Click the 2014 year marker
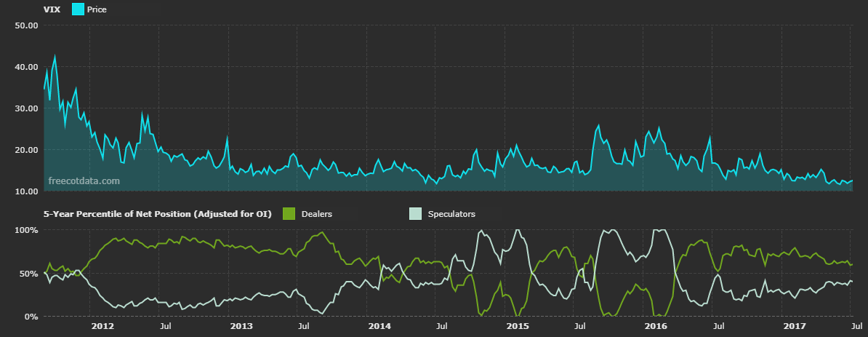Screen dimensions: 868x337 (379, 327)
